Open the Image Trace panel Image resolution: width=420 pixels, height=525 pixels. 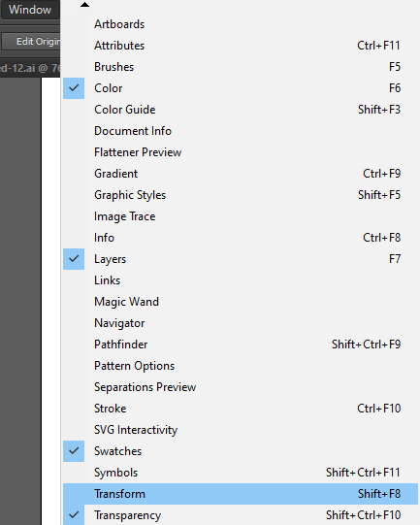click(241, 216)
